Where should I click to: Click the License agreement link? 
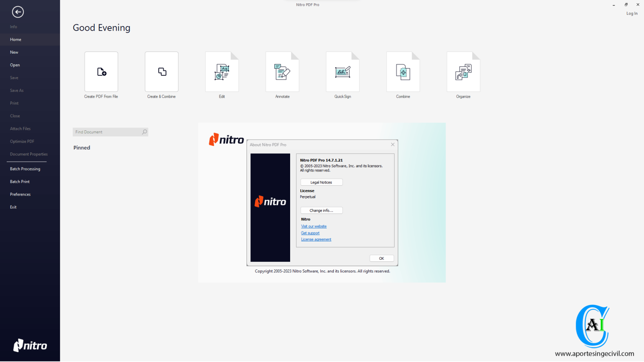point(316,239)
